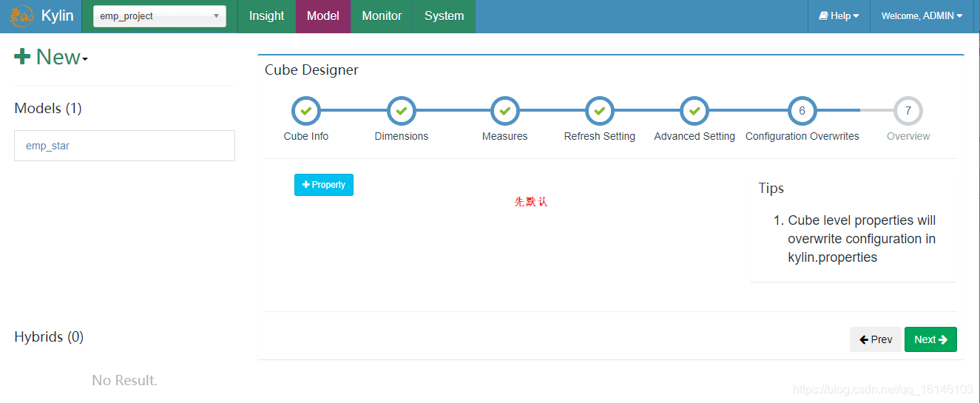Open the Help menu
The width and height of the screenshot is (980, 403).
click(x=839, y=16)
